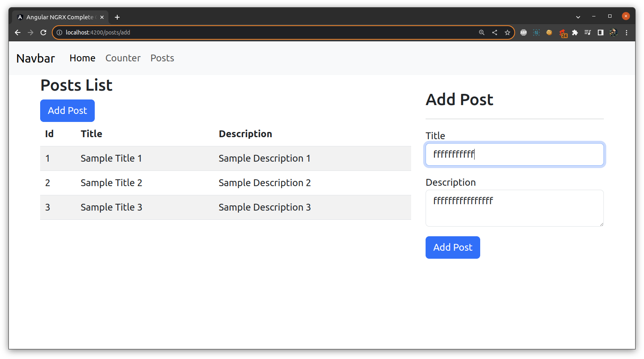This screenshot has width=644, height=359.
Task: Toggle the browser side panel
Action: click(601, 32)
